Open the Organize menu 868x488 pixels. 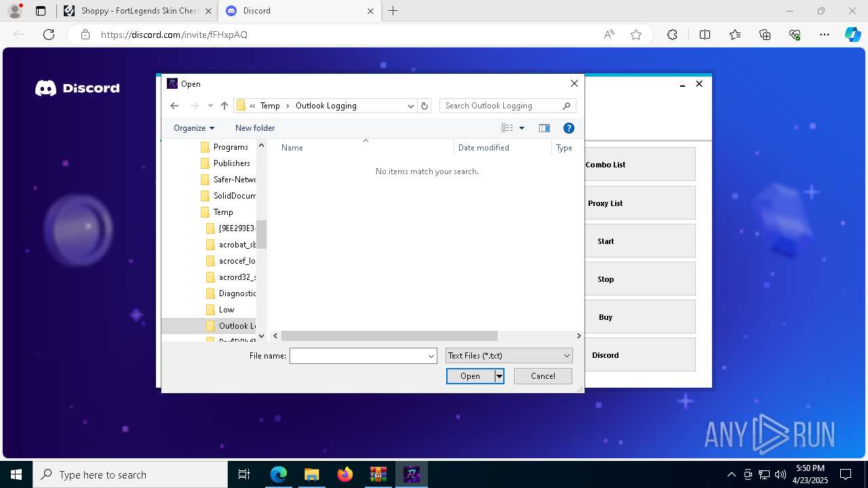coord(194,128)
